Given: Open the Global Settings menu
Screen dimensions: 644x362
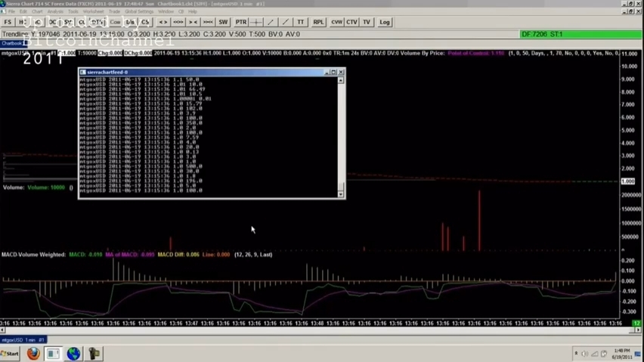Looking at the screenshot, I should [139, 11].
